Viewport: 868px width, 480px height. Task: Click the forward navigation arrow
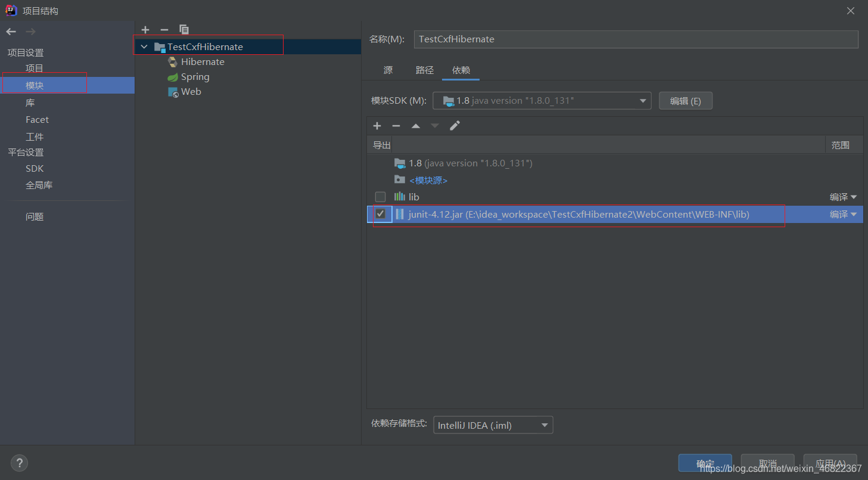(x=30, y=32)
